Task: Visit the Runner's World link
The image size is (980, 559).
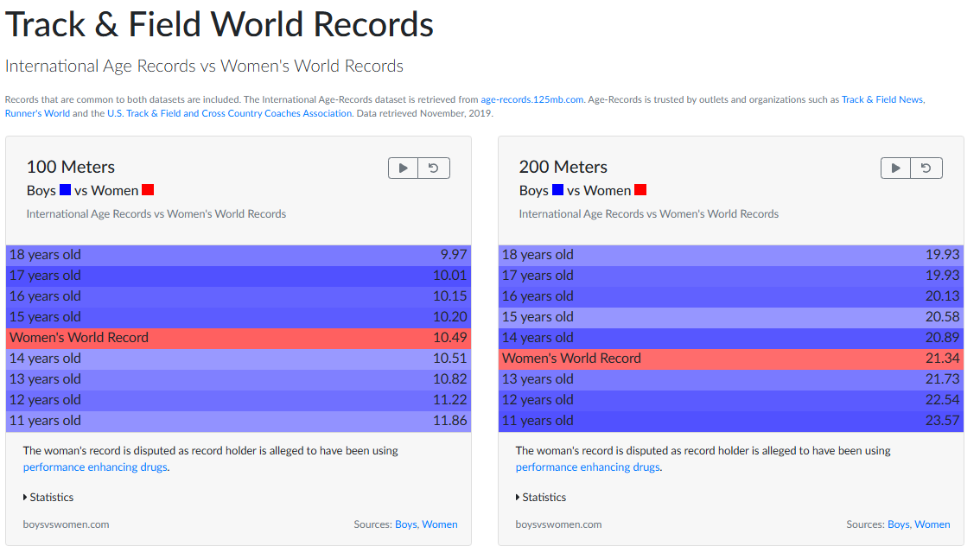Action: [37, 113]
